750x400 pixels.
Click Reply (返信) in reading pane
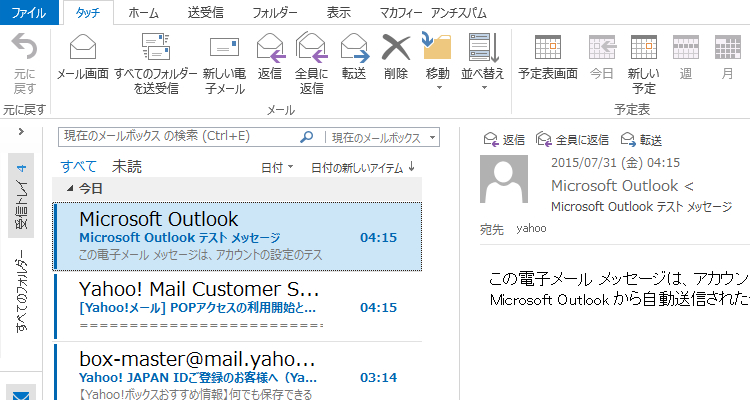click(504, 140)
